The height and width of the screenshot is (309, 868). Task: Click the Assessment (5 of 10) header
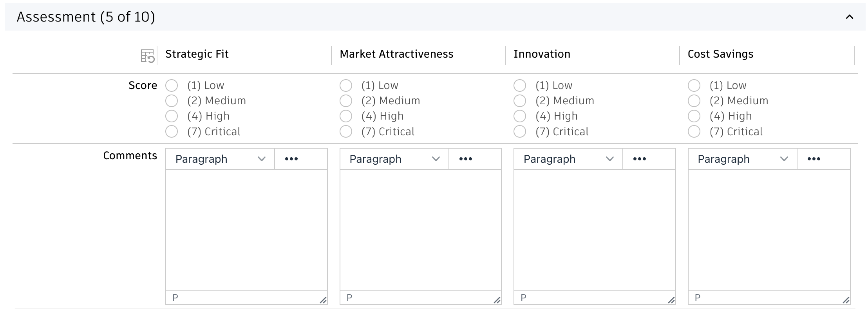pyautogui.click(x=86, y=17)
